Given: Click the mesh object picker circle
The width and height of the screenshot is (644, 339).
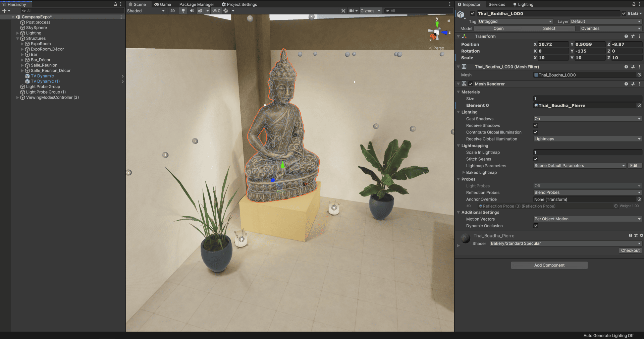Looking at the screenshot, I should point(639,75).
